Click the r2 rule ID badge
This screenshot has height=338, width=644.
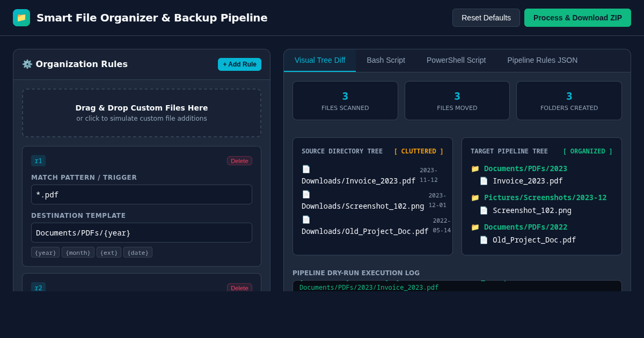(38, 288)
